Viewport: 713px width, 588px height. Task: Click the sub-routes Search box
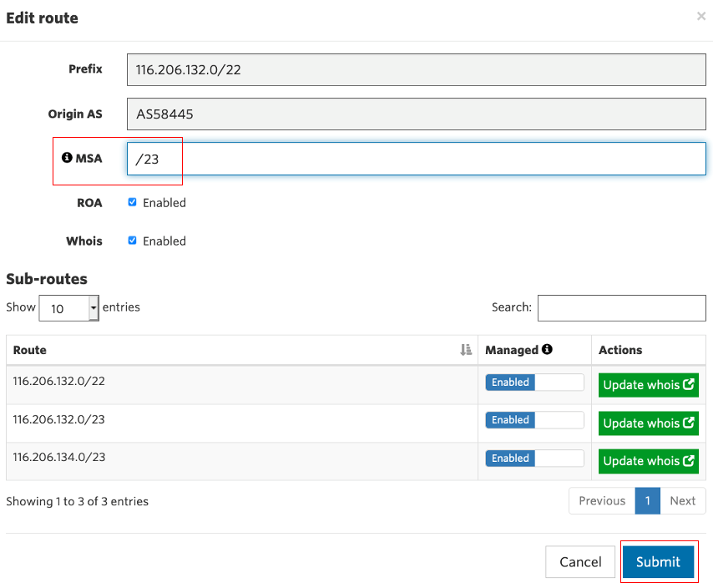pyautogui.click(x=622, y=308)
